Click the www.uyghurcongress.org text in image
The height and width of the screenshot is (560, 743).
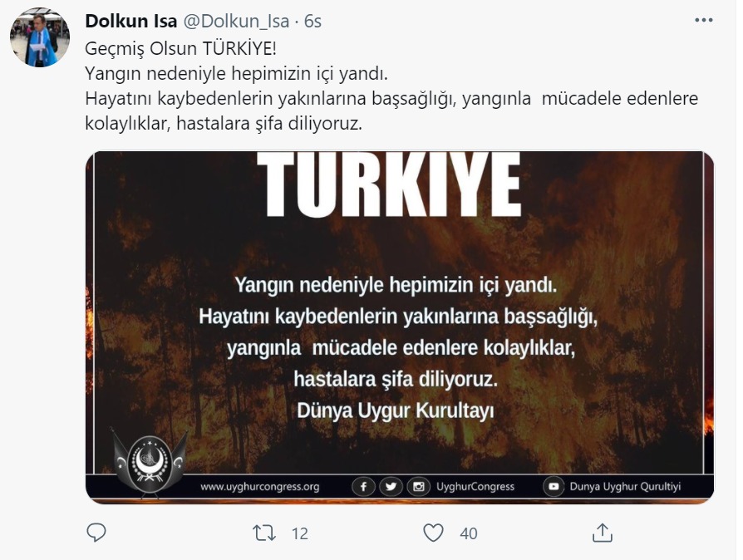tap(259, 487)
